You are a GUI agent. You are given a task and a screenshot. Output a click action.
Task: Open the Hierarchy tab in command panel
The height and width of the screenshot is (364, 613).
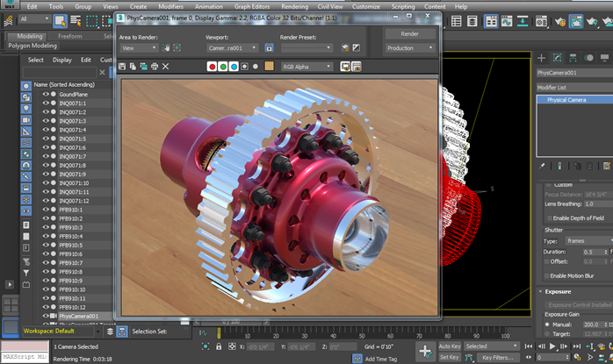tap(573, 58)
